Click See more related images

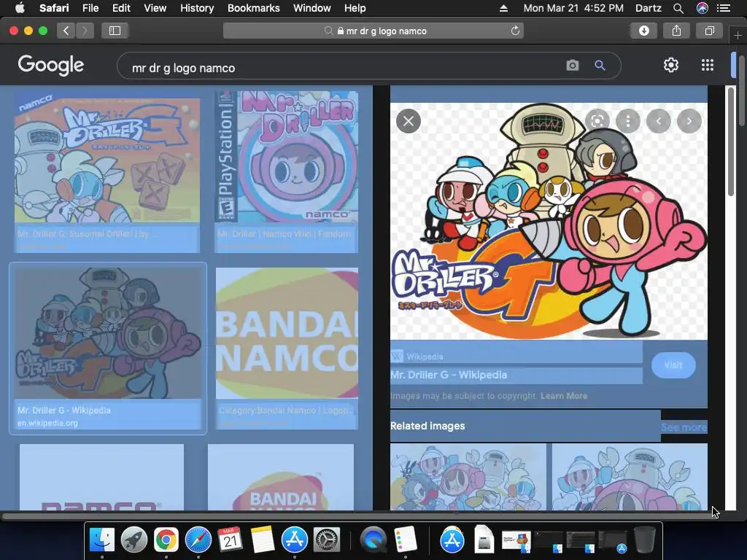[x=684, y=427]
